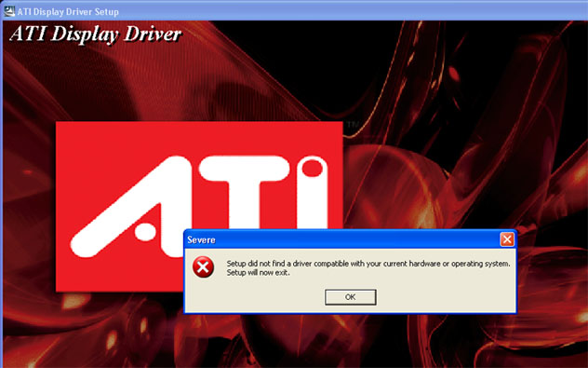Click the Severe dialog title bar
Image resolution: width=588 pixels, height=368 pixels.
(350, 239)
